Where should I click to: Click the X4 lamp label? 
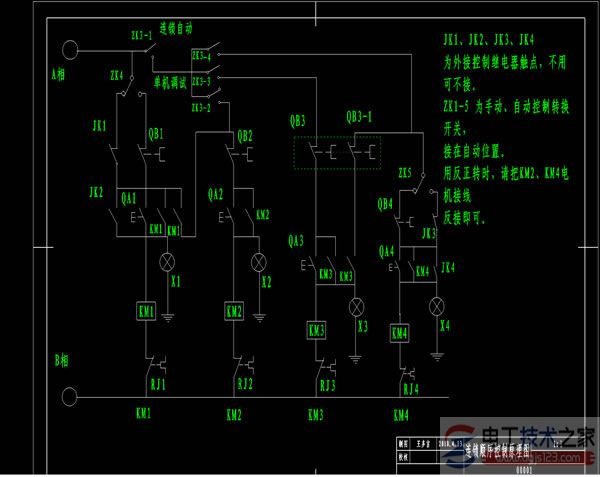(445, 326)
